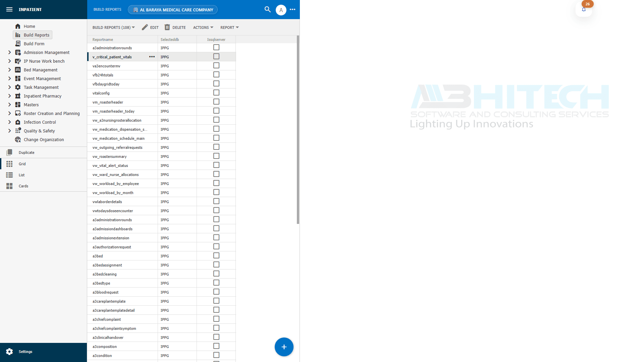Click the hamburger menu icon
644x362 pixels.
(9, 9)
